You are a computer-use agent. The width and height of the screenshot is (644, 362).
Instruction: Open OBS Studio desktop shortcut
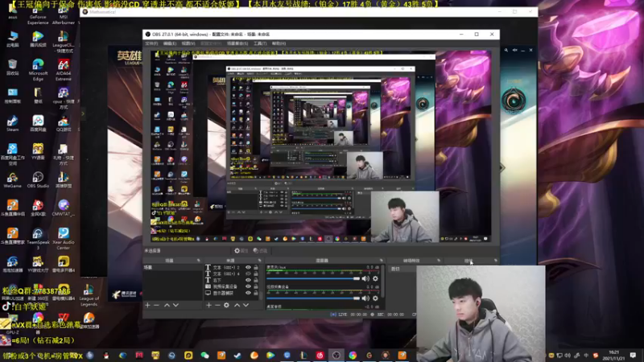point(38,179)
